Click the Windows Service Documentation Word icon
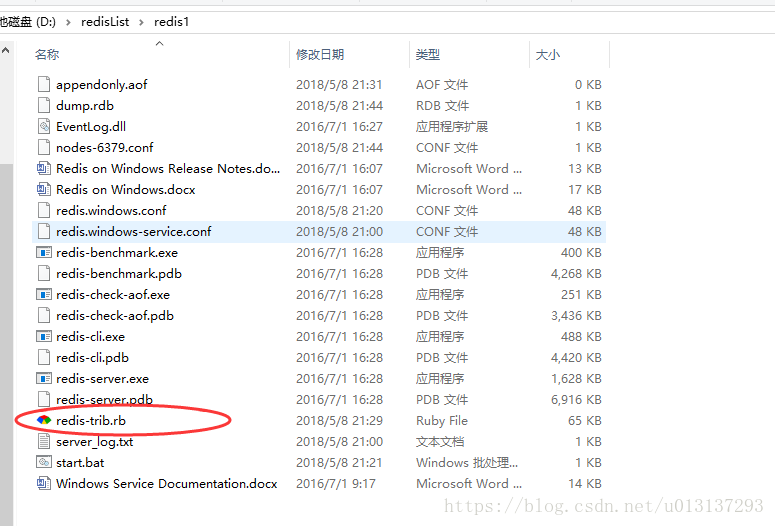 [x=44, y=483]
